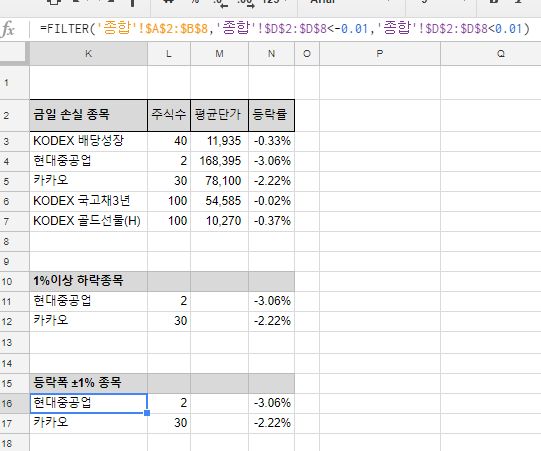Select column Q header
541x451 pixels.
[x=491, y=53]
